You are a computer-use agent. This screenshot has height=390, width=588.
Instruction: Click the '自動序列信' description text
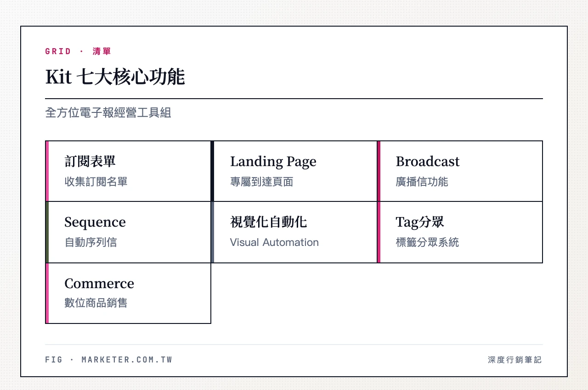click(x=90, y=242)
